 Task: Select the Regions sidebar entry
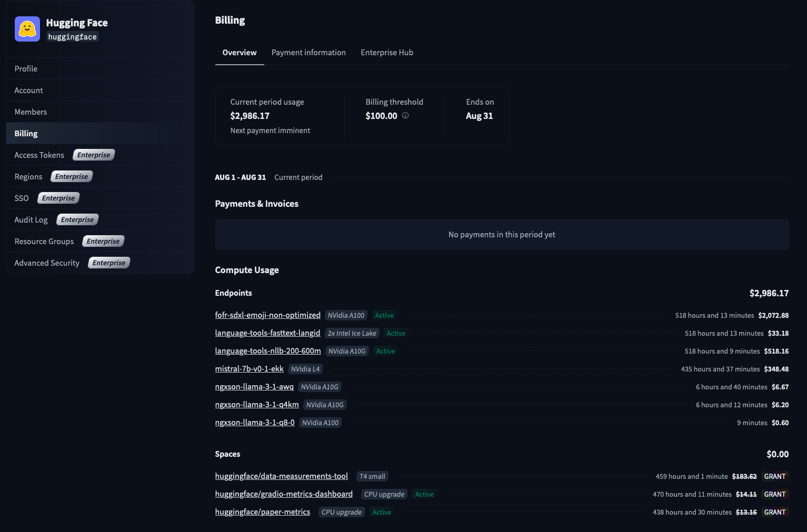tap(28, 176)
